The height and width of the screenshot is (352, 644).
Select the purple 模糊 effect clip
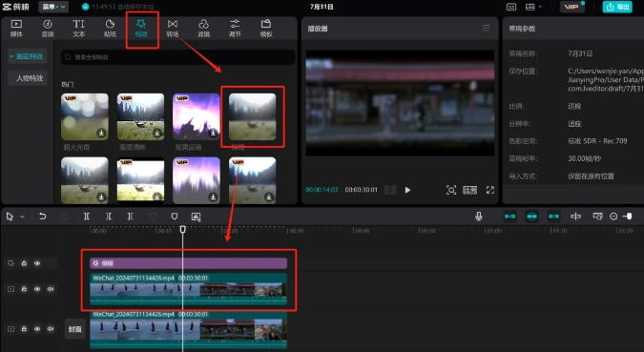(188, 263)
